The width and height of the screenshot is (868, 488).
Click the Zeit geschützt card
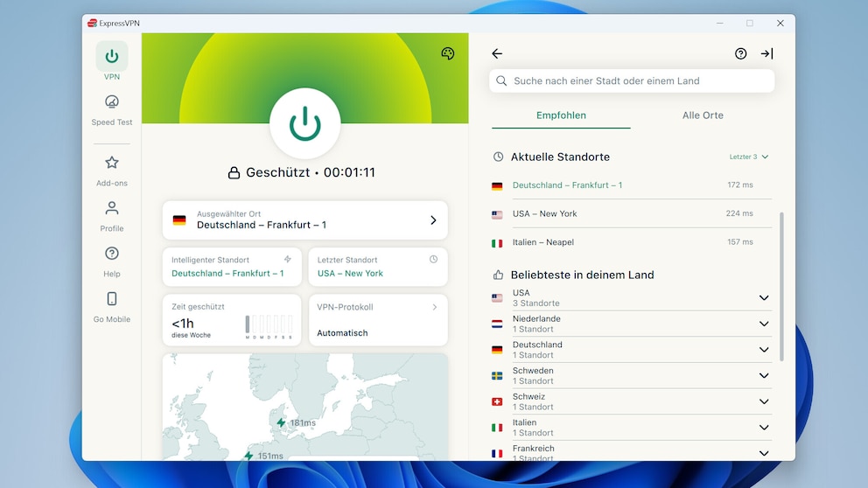click(232, 320)
